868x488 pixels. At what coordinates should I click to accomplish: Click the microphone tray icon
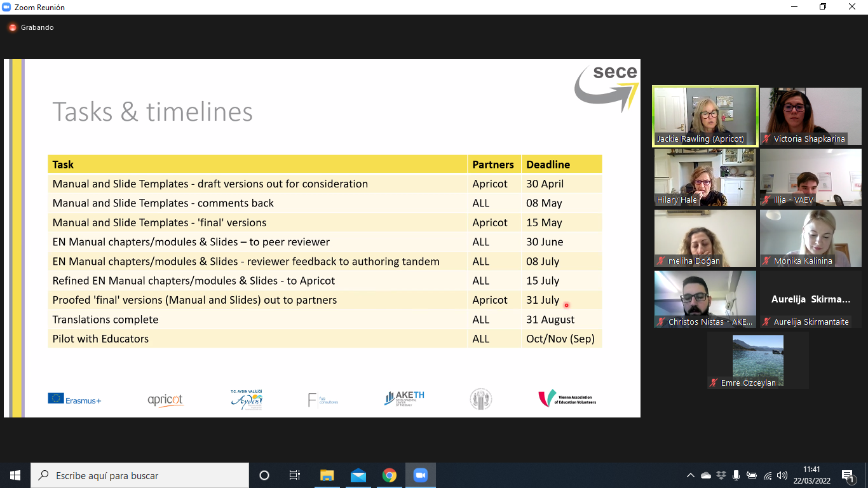(x=736, y=475)
